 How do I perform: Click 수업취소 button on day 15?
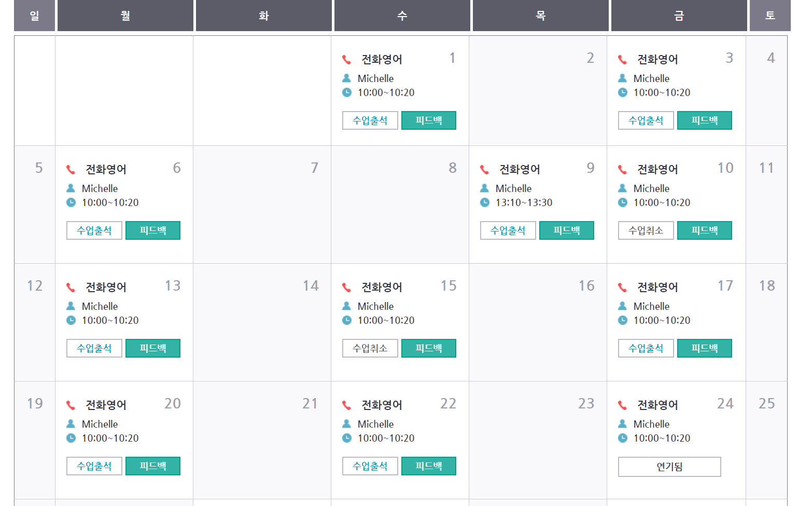tap(370, 348)
